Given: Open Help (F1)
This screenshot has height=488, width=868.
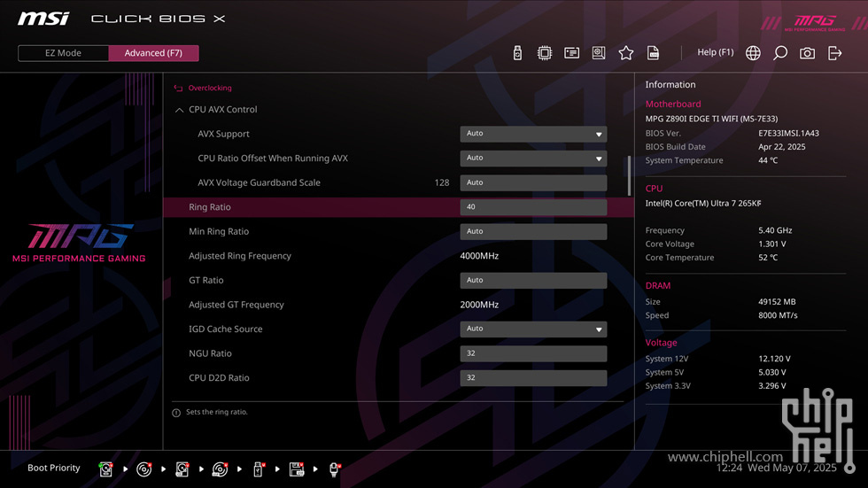Looking at the screenshot, I should (x=716, y=52).
